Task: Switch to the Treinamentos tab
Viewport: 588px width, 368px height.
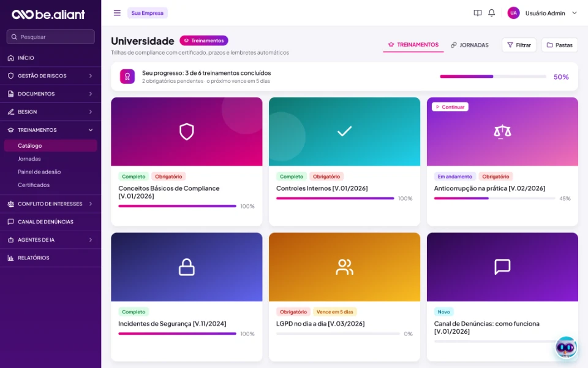Action: click(x=413, y=45)
